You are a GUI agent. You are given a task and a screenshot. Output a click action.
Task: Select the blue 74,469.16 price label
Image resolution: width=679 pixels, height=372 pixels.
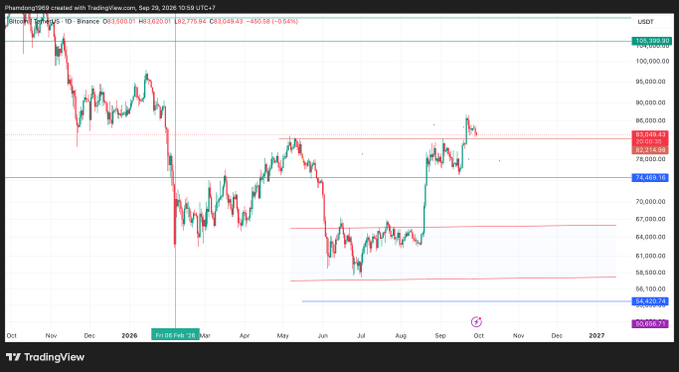tap(650, 178)
